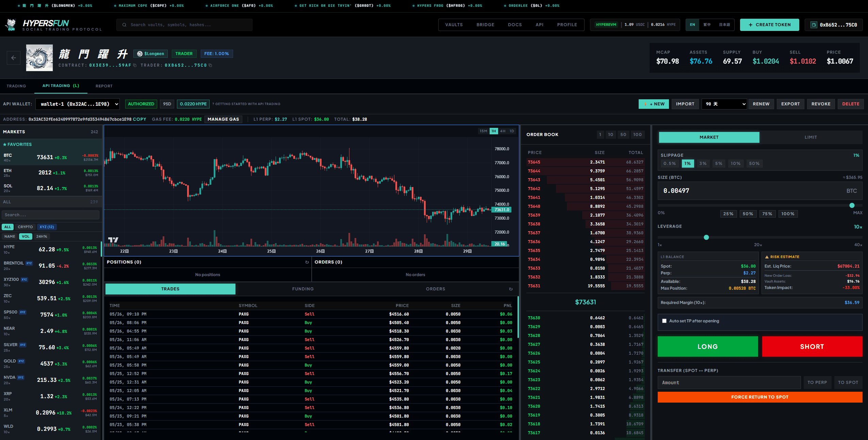Viewport: 868px width, 440px height.
Task: Open Getting Started with API Trading
Action: (x=246, y=104)
